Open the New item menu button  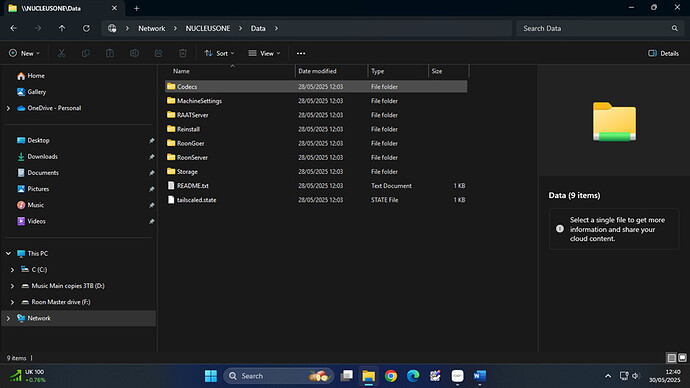click(x=24, y=53)
